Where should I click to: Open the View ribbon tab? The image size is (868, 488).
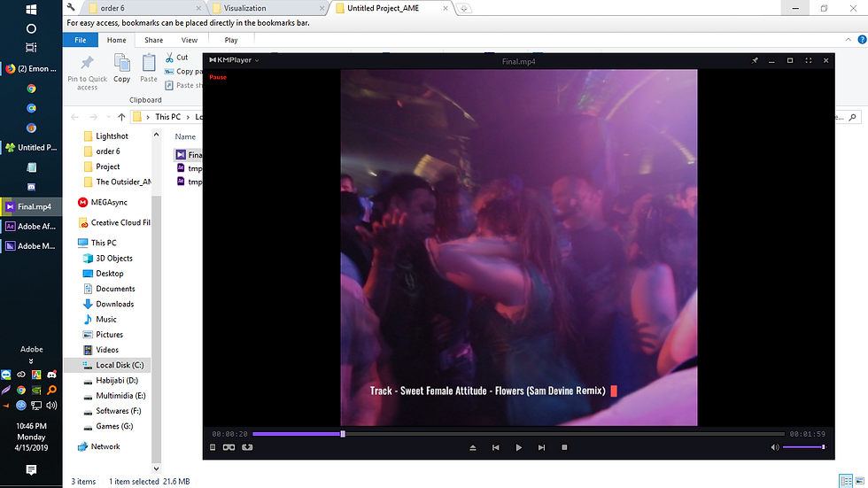pyautogui.click(x=190, y=40)
